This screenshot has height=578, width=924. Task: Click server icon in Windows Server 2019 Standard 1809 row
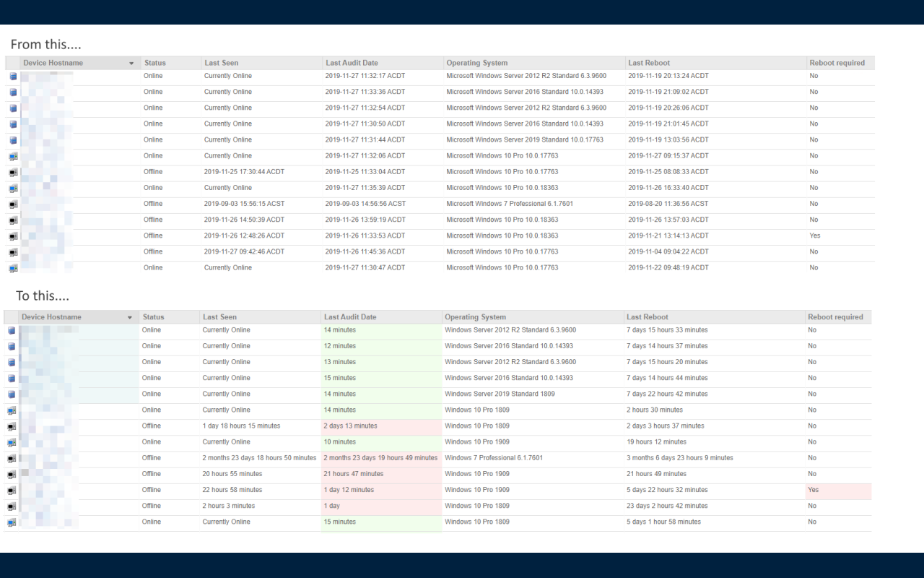12,394
